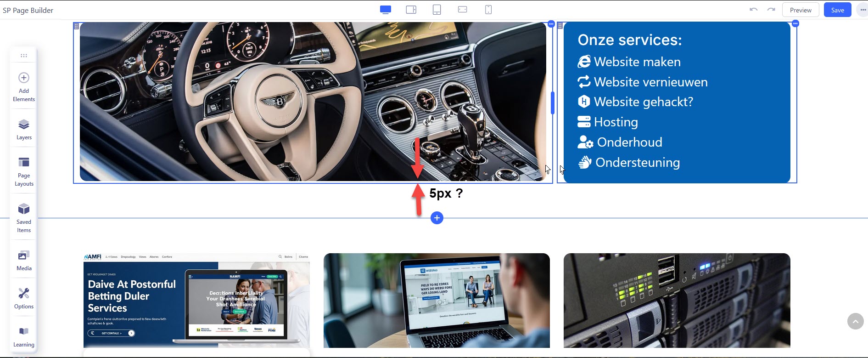The image size is (868, 358).
Task: Open the Media manager
Action: [24, 260]
